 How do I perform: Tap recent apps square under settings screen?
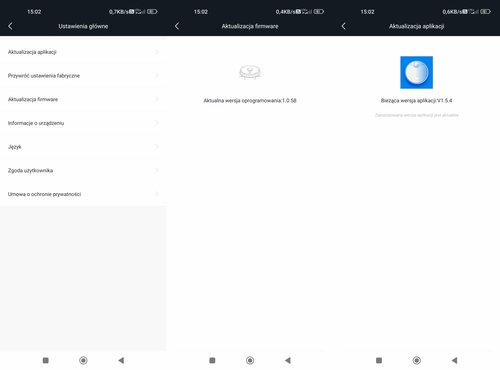pos(46,360)
